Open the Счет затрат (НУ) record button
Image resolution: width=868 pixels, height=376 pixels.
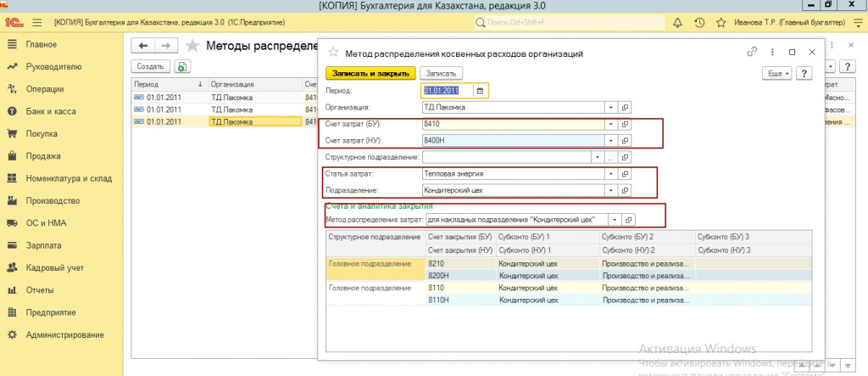pos(625,141)
